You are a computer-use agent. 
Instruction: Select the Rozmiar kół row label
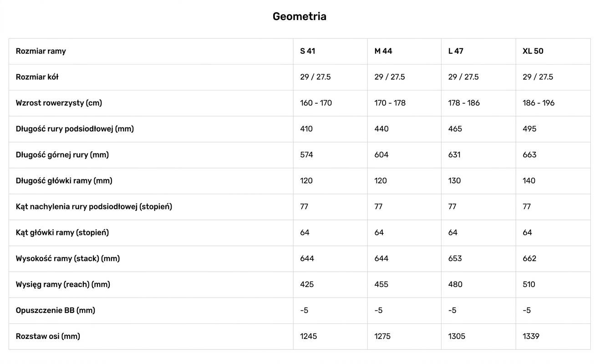point(37,77)
